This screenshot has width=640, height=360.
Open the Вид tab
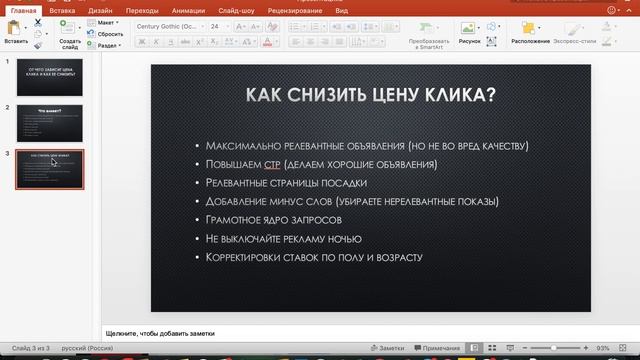pyautogui.click(x=342, y=11)
